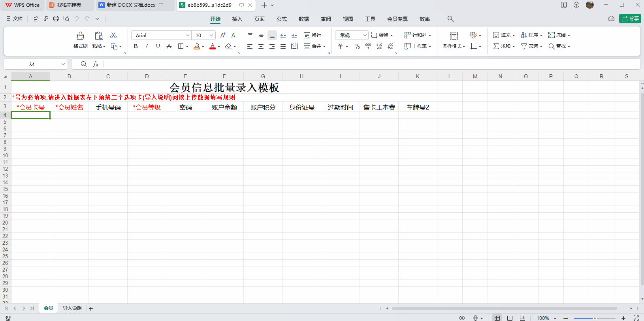Toggle top vertical alignment
This screenshot has height=321, width=644.
pyautogui.click(x=250, y=35)
